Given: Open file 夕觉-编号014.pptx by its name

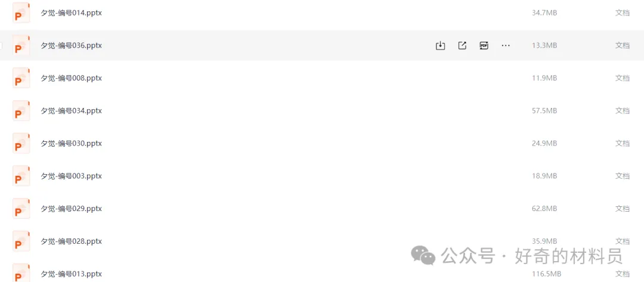Looking at the screenshot, I should pos(71,13).
